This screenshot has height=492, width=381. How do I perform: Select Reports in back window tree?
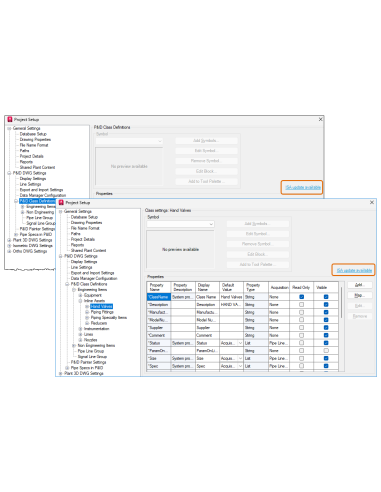point(26,162)
